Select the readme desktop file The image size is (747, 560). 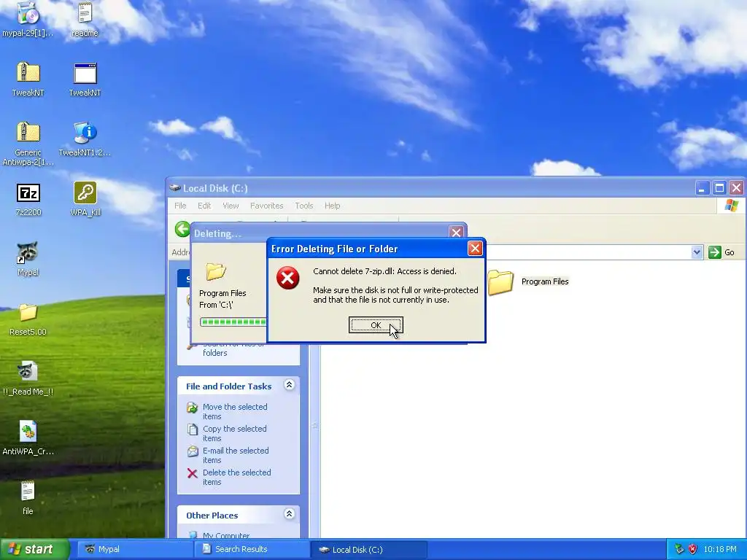85,19
